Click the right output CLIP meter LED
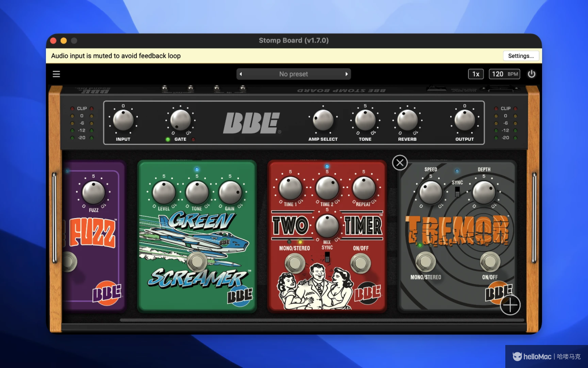This screenshot has width=588, height=368. [x=515, y=109]
